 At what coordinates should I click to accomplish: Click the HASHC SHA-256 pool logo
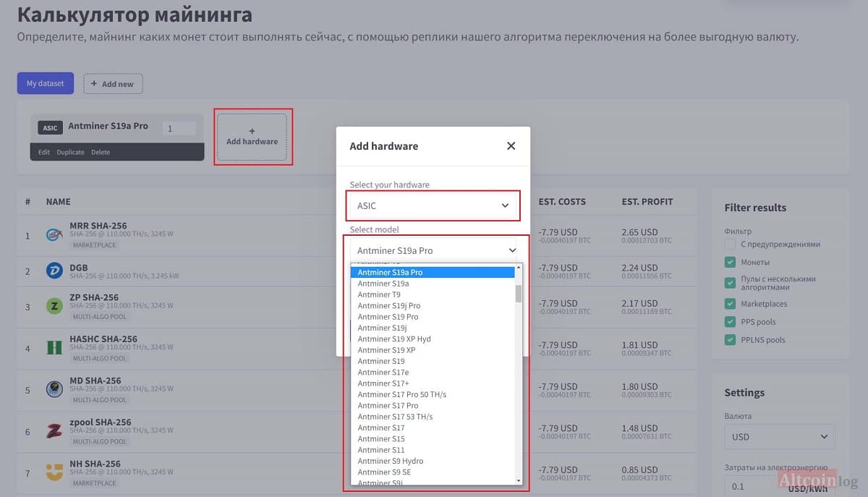54,348
